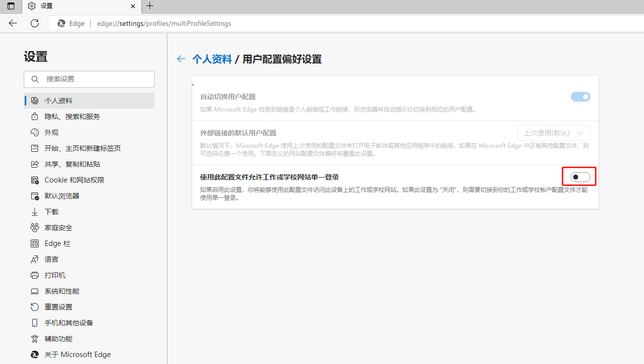
Task: Click the 辅助功能 accessibility icon
Action: point(35,339)
